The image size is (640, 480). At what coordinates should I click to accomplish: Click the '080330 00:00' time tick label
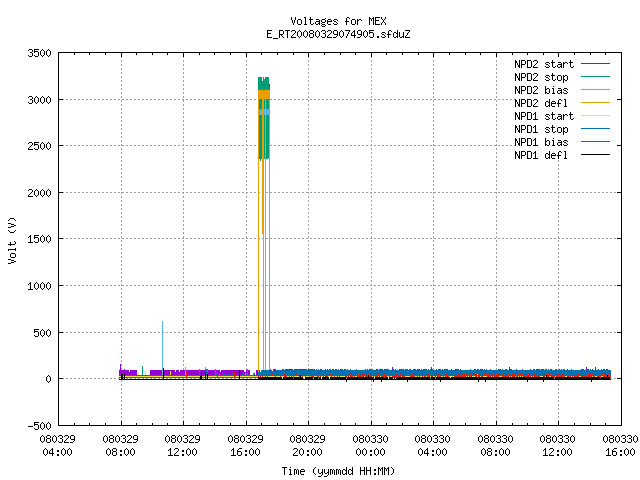point(370,446)
